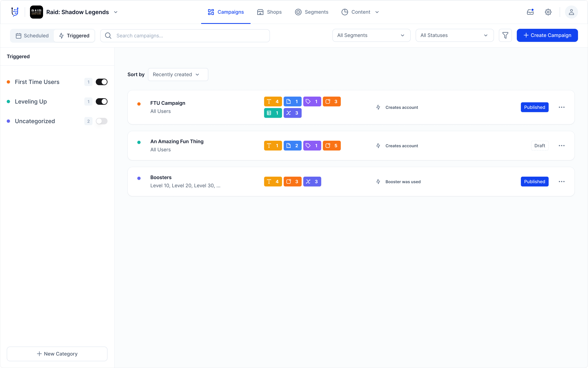Image resolution: width=588 pixels, height=368 pixels.
Task: Expand the All Segments dropdown
Action: [x=371, y=35]
